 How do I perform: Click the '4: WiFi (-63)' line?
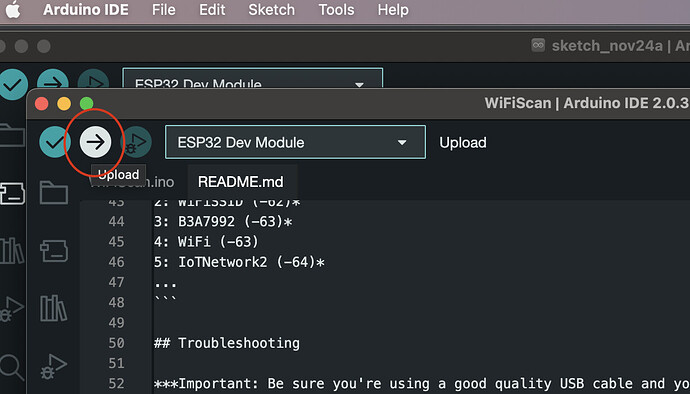206,242
